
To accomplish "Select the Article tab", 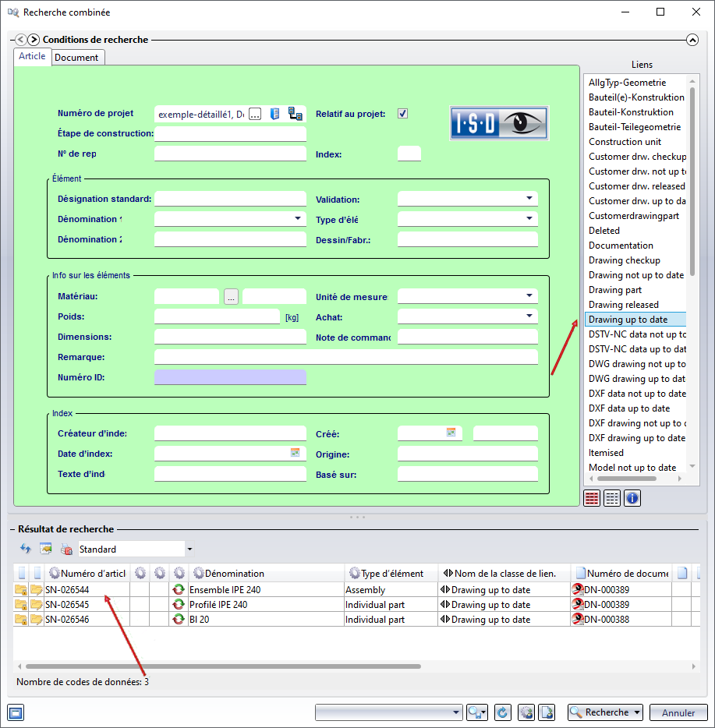I will 32,56.
